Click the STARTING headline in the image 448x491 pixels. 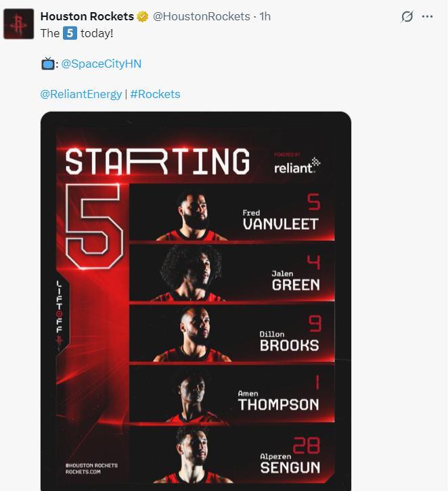158,162
